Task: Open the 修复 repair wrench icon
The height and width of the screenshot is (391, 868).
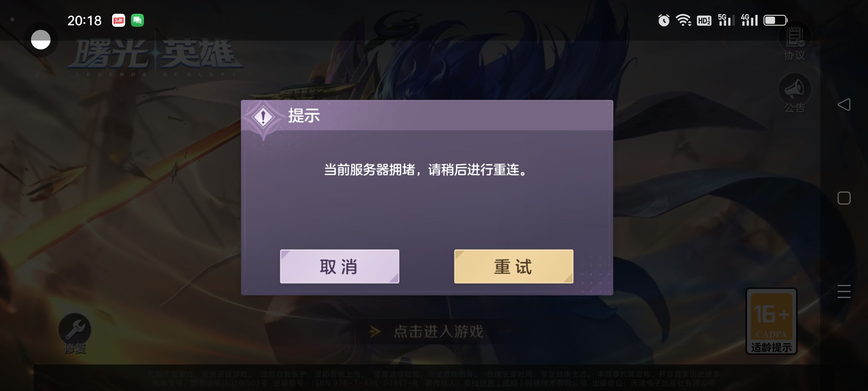Action: (x=75, y=333)
